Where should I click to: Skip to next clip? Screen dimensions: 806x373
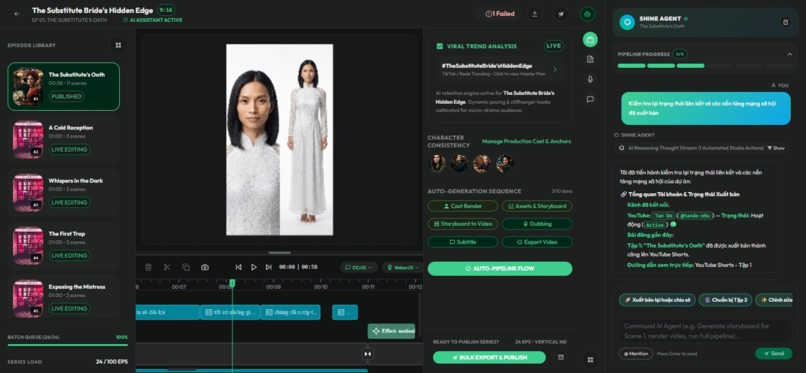(x=268, y=267)
